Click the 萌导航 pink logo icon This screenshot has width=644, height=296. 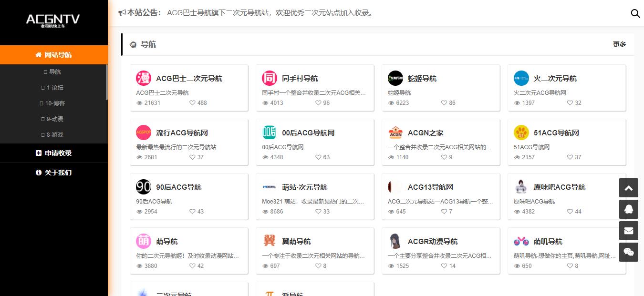[x=144, y=241]
